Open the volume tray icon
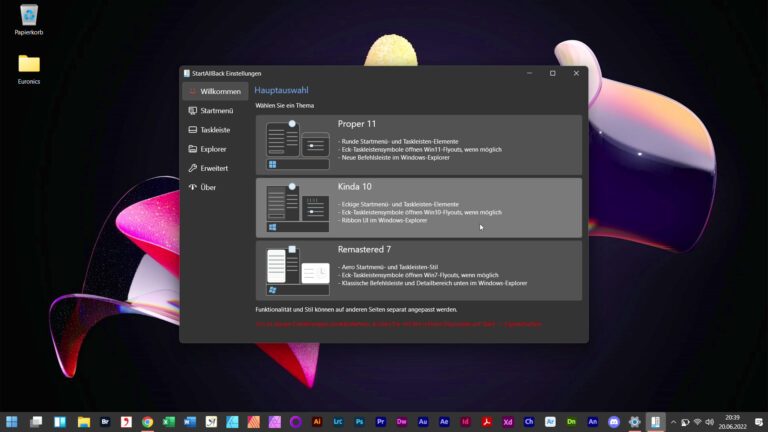 (x=709, y=422)
